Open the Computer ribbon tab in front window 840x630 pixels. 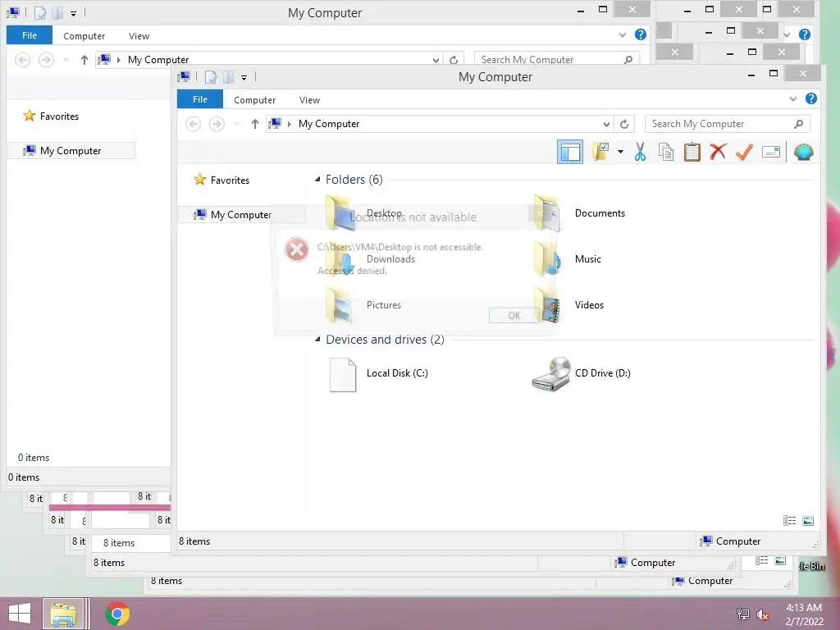(254, 100)
